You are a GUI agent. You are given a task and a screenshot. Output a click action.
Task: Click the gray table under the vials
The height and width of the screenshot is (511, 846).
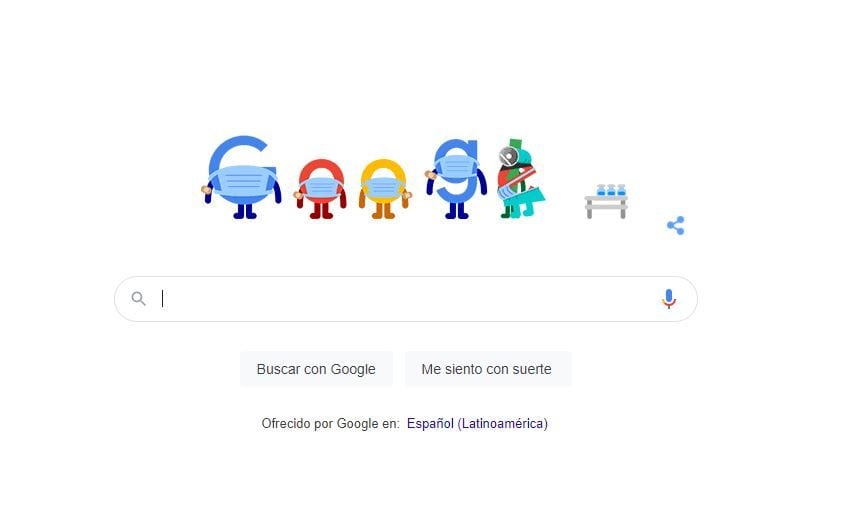point(606,207)
